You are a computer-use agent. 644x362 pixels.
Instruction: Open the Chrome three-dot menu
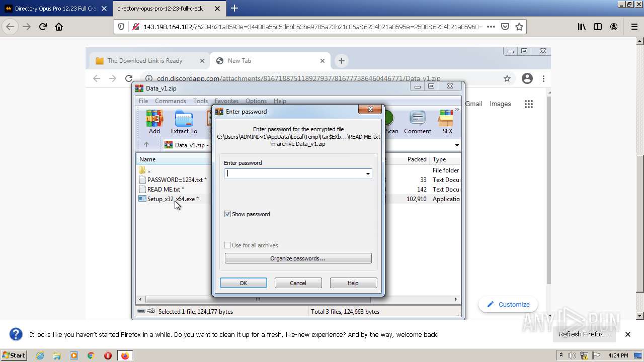point(543,78)
